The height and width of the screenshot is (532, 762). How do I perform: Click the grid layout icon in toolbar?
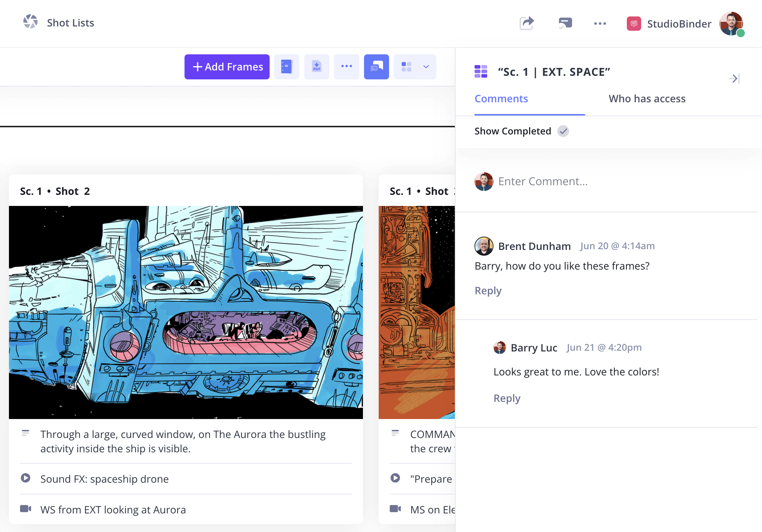[x=406, y=66]
